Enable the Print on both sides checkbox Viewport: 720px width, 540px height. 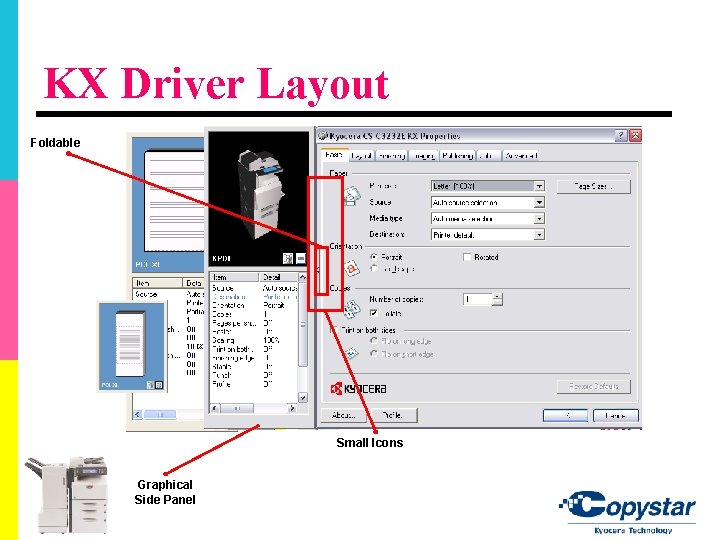pos(334,330)
